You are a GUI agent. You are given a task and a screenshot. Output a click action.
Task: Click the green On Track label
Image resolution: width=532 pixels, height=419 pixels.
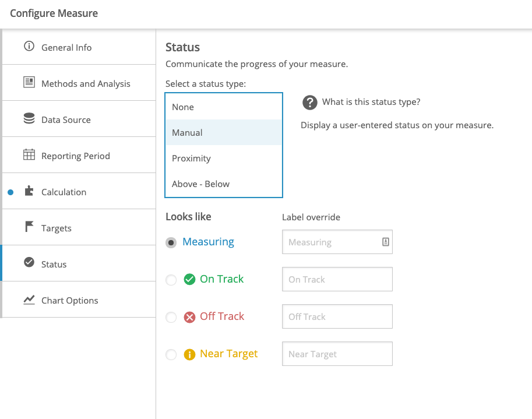[x=221, y=279]
